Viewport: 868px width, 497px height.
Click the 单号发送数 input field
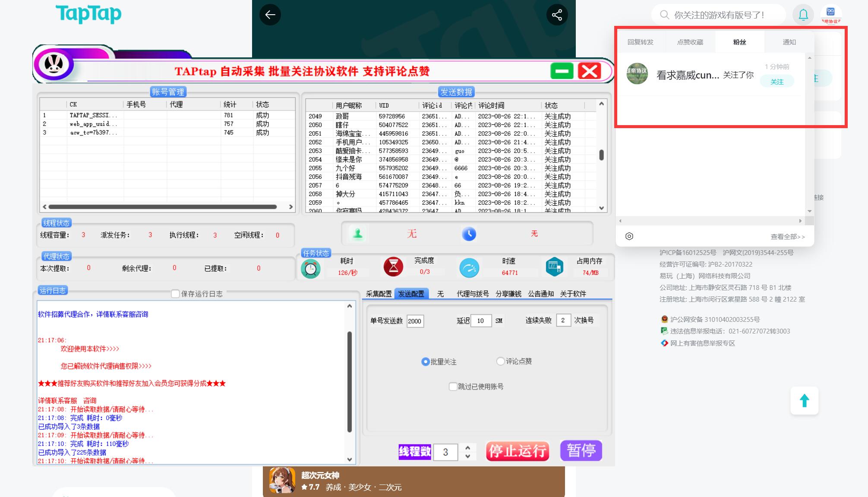415,321
